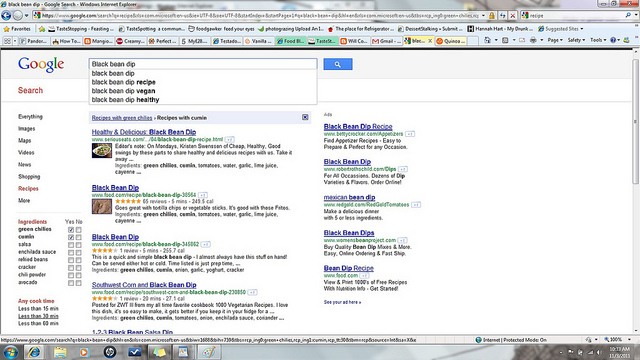Open the Tools menu dropdown
The image size is (640, 360).
click(x=598, y=40)
